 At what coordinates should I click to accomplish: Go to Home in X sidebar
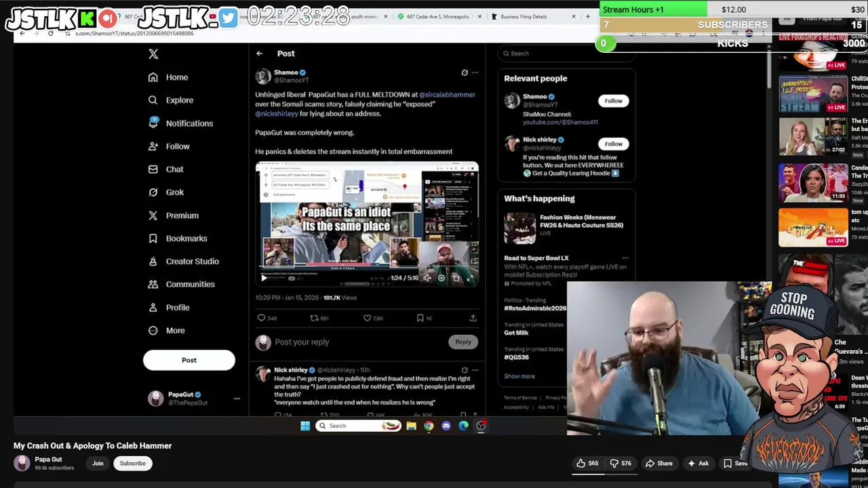[x=168, y=77]
